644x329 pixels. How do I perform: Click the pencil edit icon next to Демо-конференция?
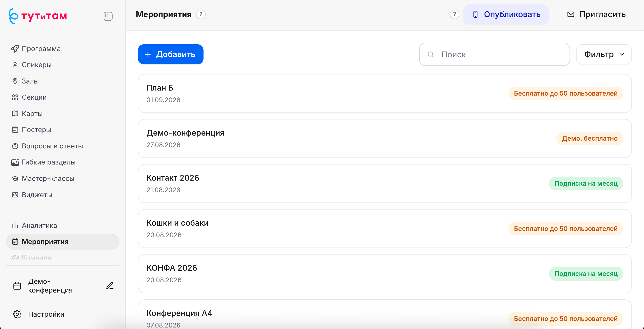[x=110, y=286]
